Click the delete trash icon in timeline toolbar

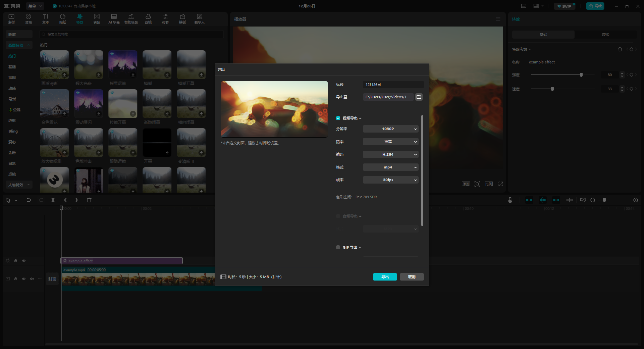(89, 200)
